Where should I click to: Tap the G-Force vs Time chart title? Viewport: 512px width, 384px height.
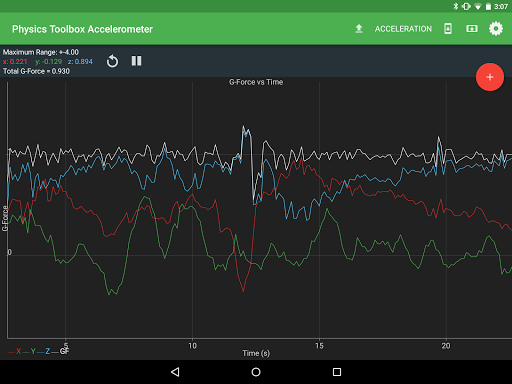coord(256,82)
